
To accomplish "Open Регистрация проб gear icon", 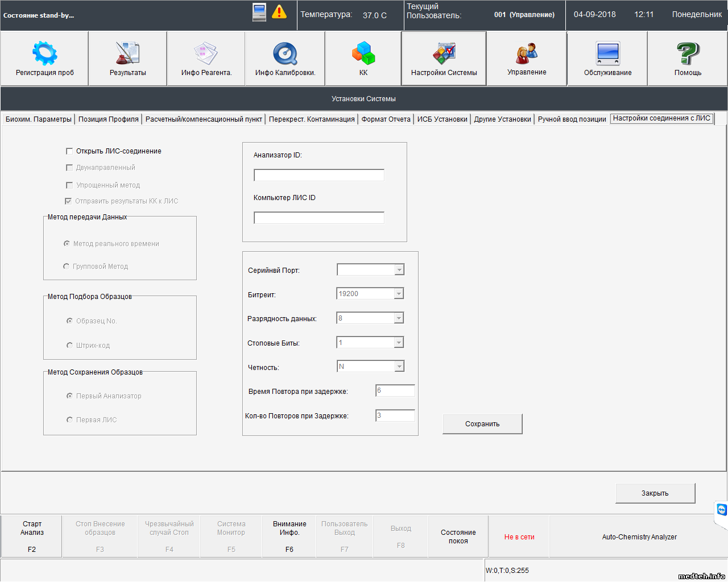I will [44, 53].
